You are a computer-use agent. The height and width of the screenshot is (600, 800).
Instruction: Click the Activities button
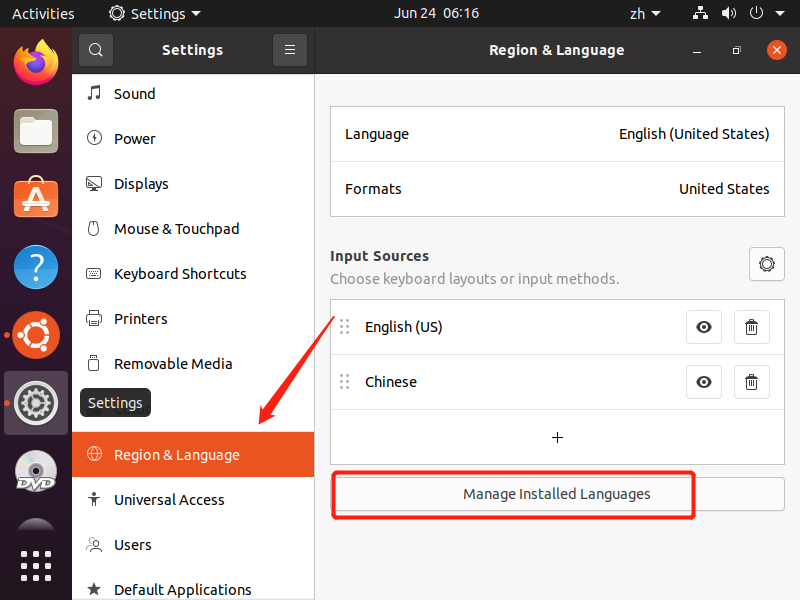point(43,14)
